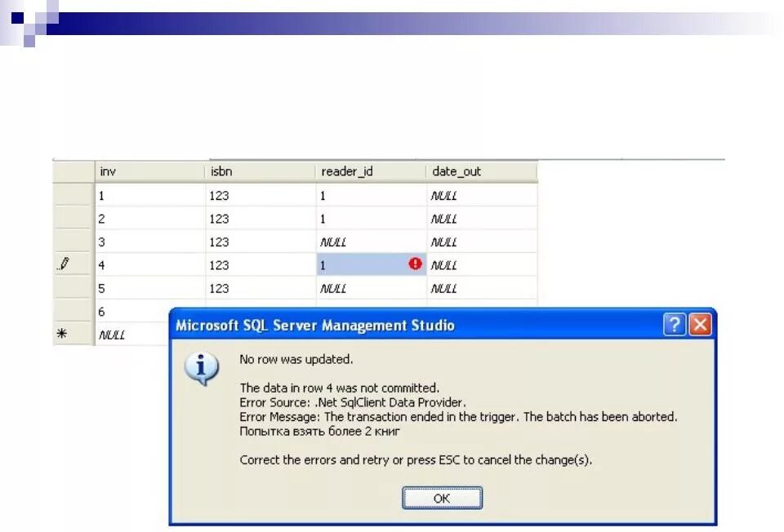Click the inv column header
The width and height of the screenshot is (784, 532).
pyautogui.click(x=150, y=171)
